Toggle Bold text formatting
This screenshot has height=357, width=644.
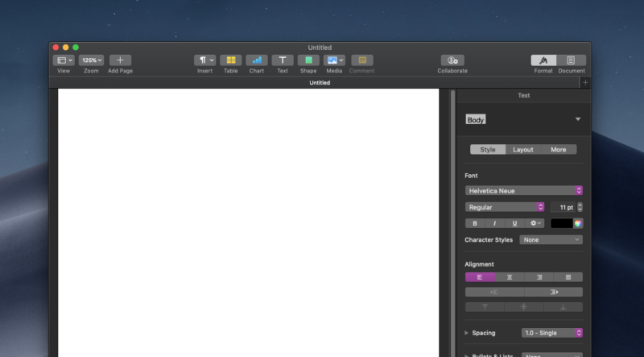tap(475, 223)
